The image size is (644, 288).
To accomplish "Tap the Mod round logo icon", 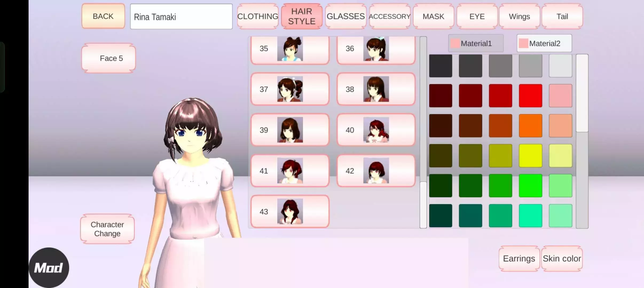I will pos(49,267).
